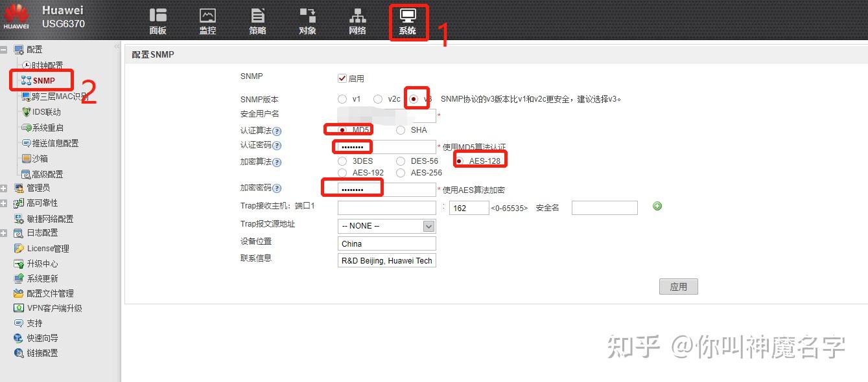Click the SNMP tree icon
This screenshot has height=382, width=868.
click(x=27, y=81)
